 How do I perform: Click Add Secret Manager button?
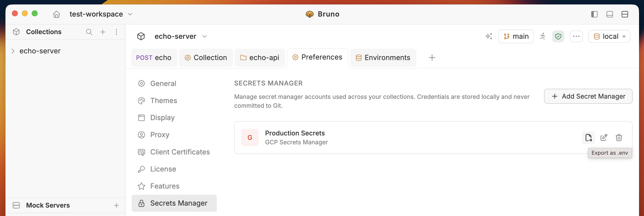[588, 96]
